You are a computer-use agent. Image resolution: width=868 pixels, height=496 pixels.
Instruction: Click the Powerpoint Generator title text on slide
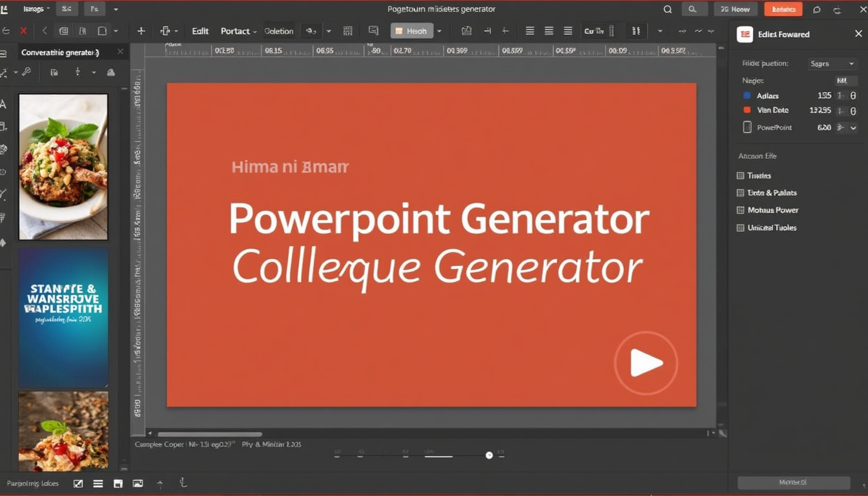click(439, 220)
